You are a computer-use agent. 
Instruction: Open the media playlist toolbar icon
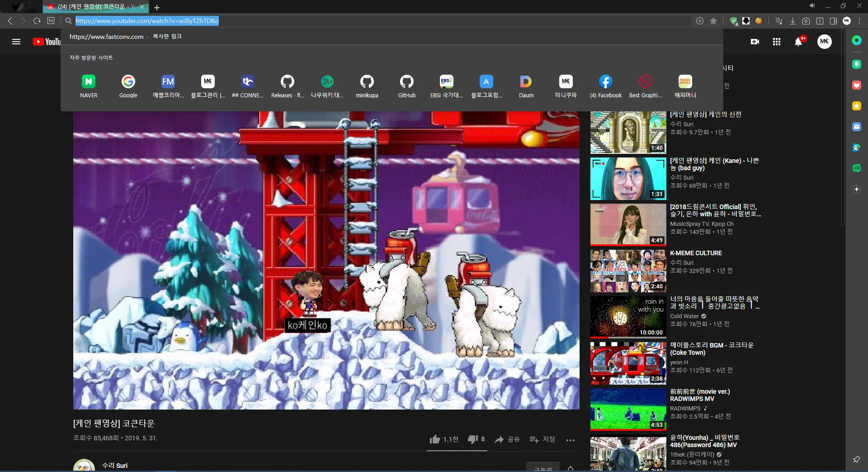pos(778,21)
